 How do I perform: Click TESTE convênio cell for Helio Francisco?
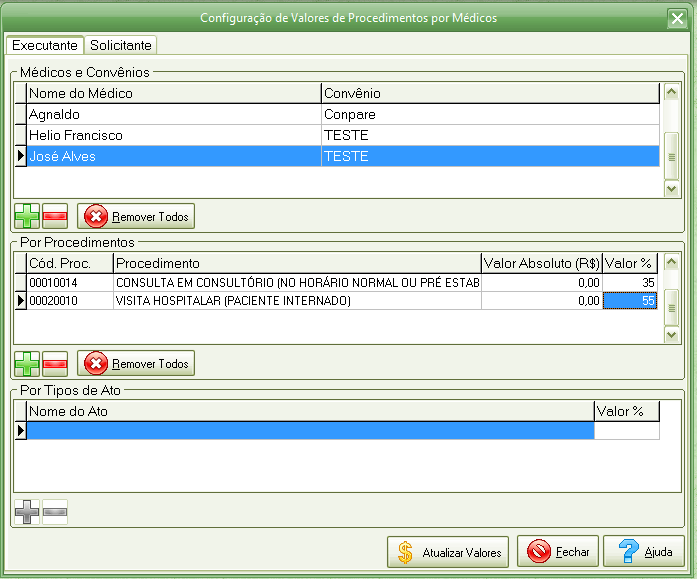(490, 135)
